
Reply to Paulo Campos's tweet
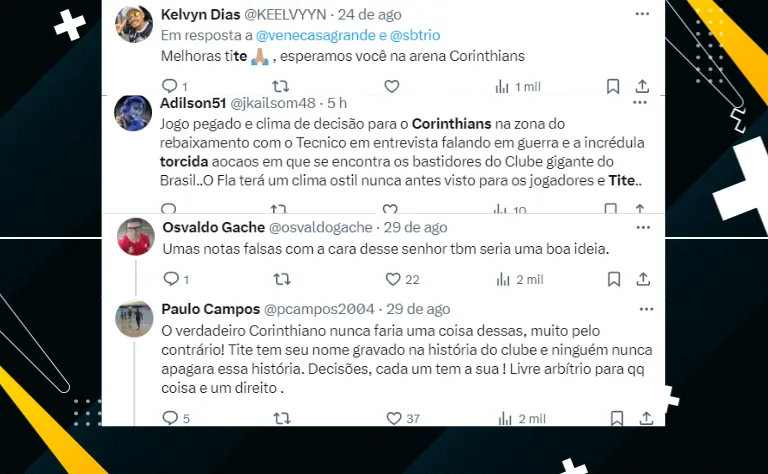point(170,418)
